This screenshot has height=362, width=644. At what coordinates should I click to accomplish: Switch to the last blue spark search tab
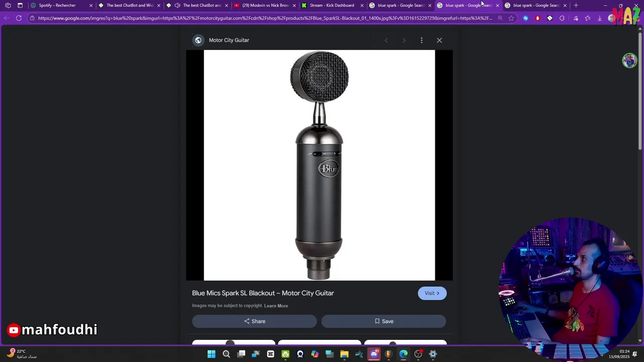(x=536, y=6)
